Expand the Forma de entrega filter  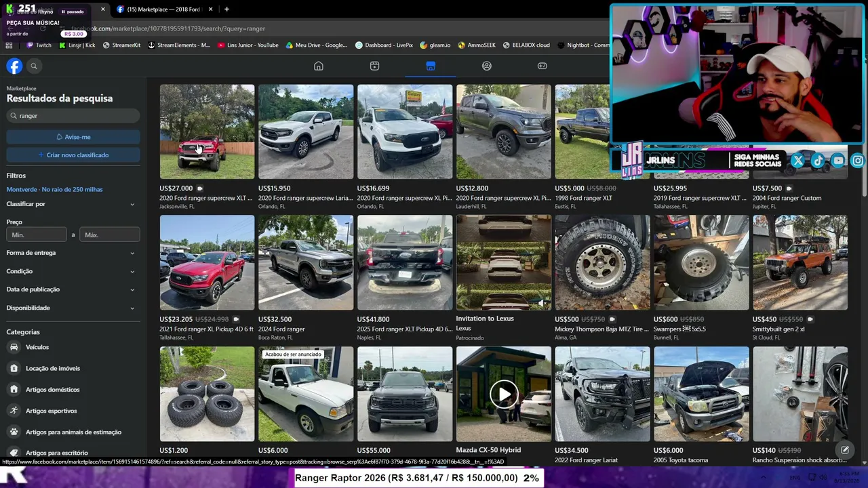click(x=71, y=253)
